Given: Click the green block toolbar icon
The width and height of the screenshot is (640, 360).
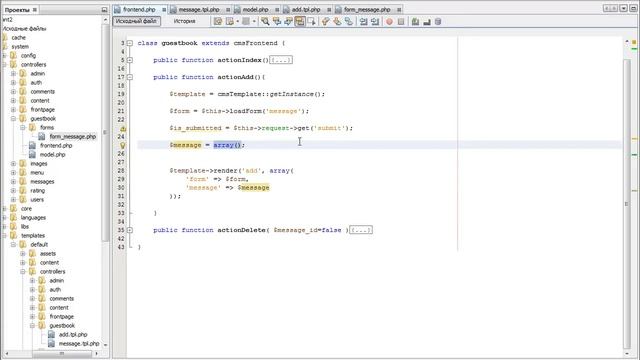Looking at the screenshot, I should tap(415, 22).
